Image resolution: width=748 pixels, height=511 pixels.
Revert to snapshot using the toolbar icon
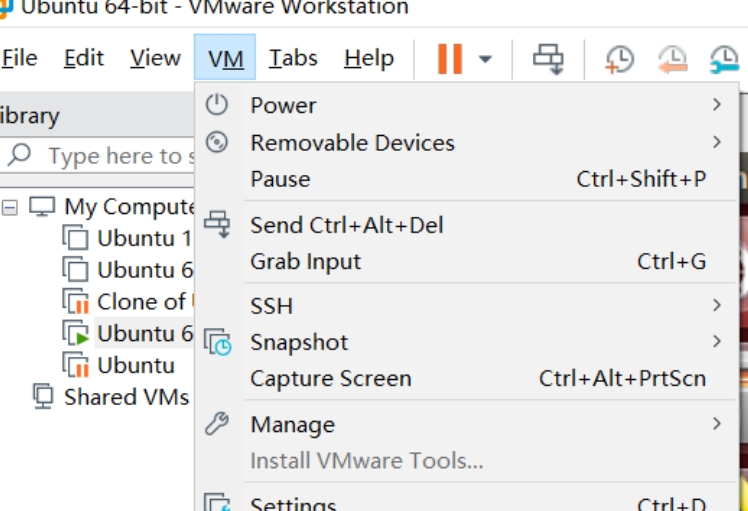[x=673, y=59]
